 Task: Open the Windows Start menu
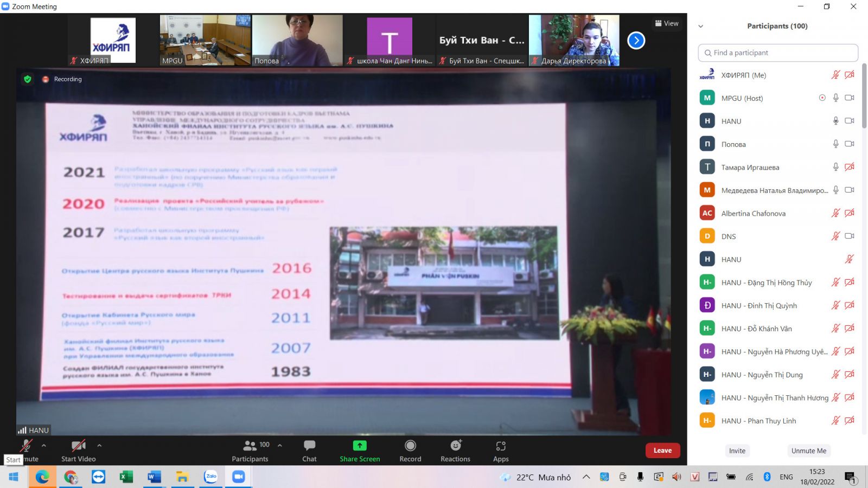[14, 477]
